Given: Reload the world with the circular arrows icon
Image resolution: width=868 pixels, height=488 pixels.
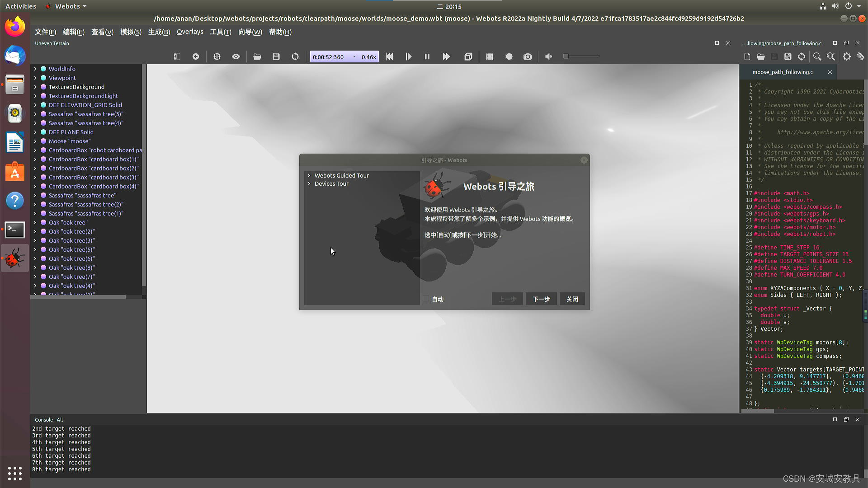Looking at the screenshot, I should 295,56.
